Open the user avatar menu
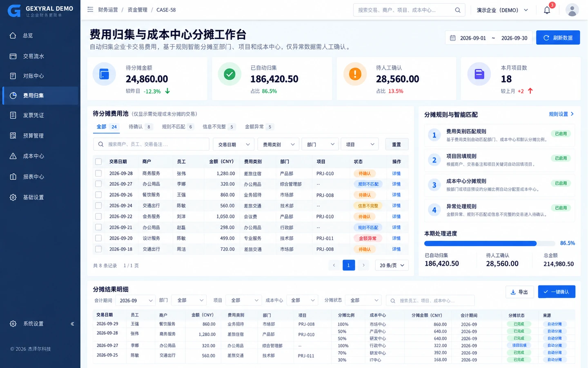588x368 pixels. (572, 10)
